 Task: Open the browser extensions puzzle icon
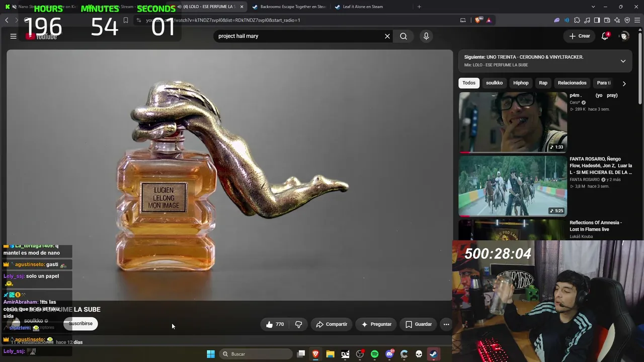[x=577, y=20]
